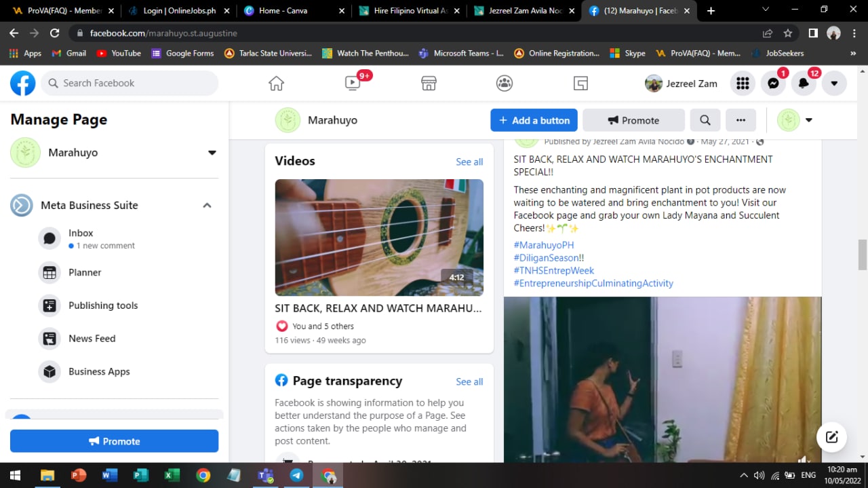
Task: Open the Watch video icon with 9+ badge
Action: coord(353,83)
